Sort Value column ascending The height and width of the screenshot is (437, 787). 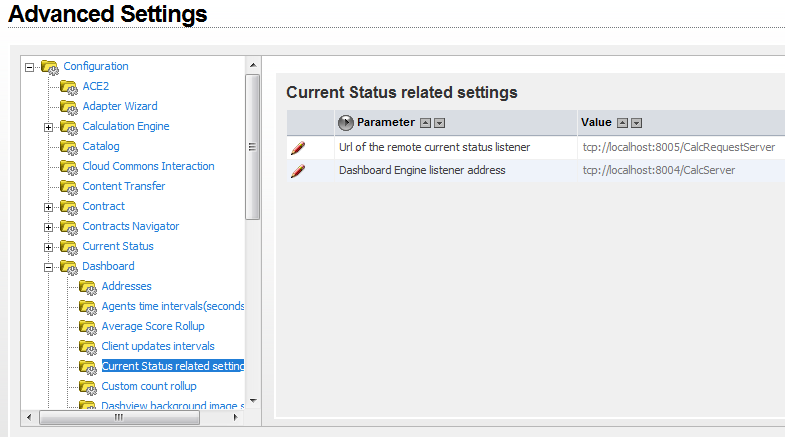pos(622,123)
